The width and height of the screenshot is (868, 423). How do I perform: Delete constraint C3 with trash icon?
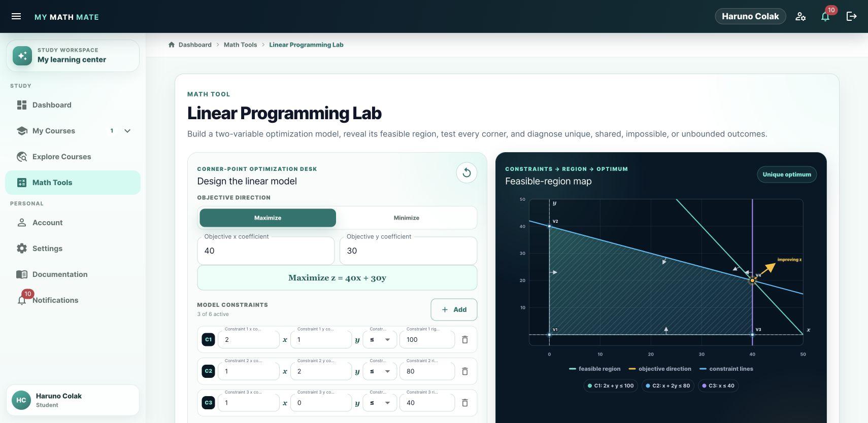click(x=465, y=403)
